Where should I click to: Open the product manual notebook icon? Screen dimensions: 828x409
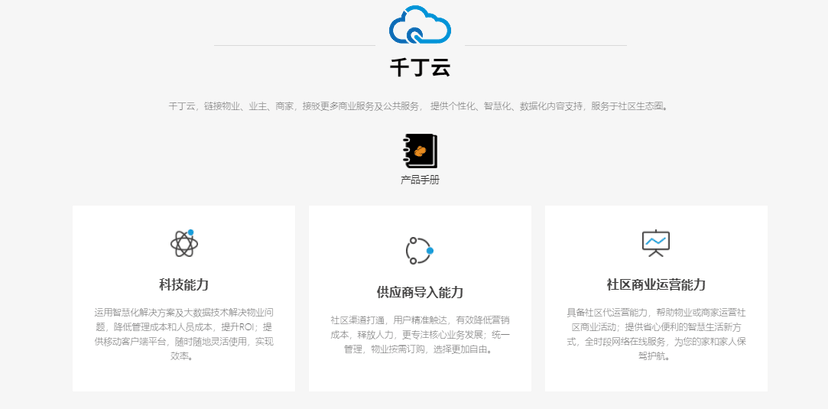pyautogui.click(x=420, y=151)
